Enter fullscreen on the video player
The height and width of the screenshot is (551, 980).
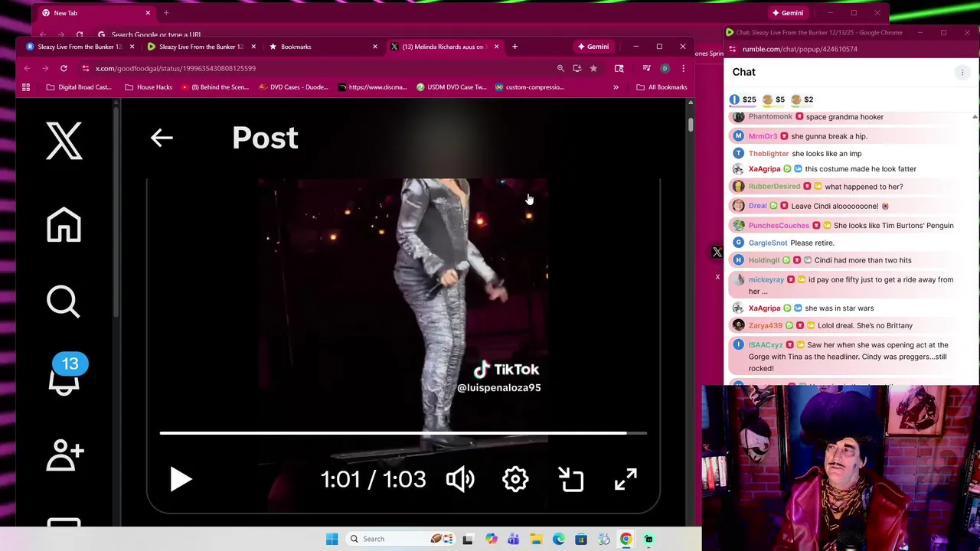[x=626, y=479]
